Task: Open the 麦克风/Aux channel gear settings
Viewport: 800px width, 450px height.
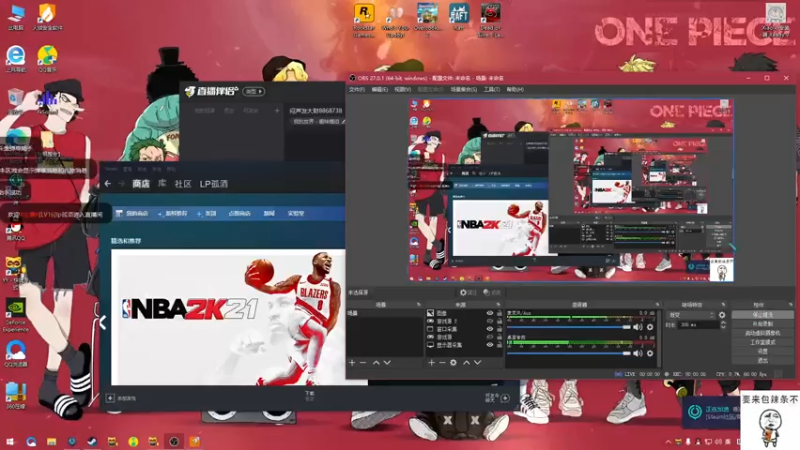Action: (650, 327)
